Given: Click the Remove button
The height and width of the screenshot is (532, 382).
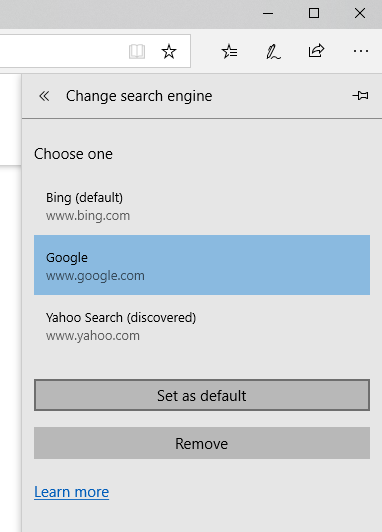Looking at the screenshot, I should [x=202, y=443].
